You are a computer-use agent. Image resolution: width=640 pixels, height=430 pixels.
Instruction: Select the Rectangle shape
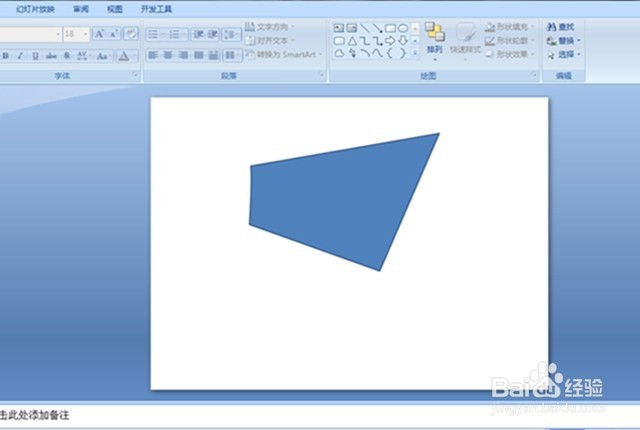390,28
